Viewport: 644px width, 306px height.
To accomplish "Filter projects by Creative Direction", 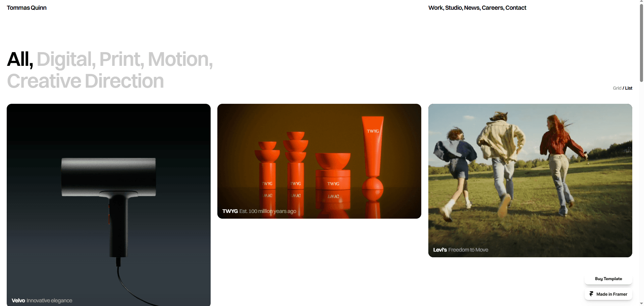I will [86, 81].
